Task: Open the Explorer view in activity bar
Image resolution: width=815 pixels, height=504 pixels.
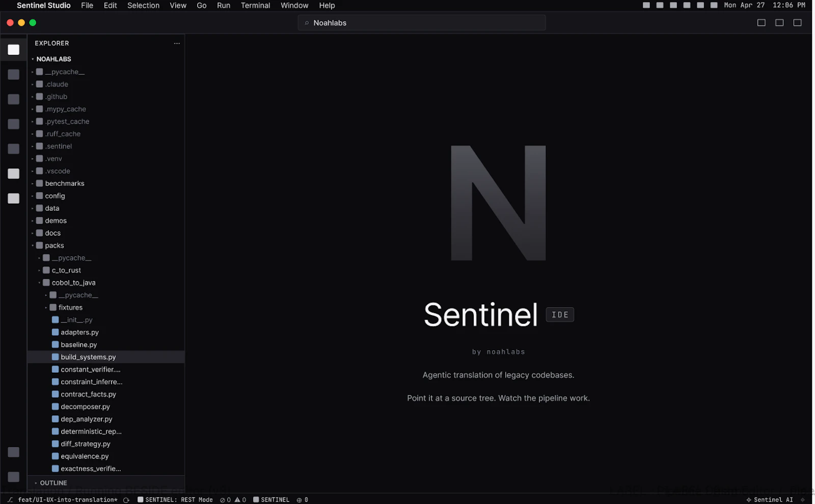Action: 14,49
